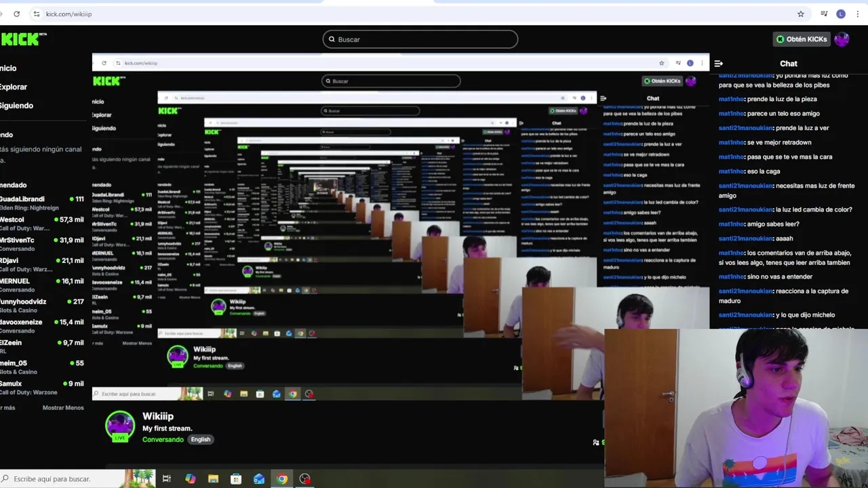Open Chrome three-dot menu
The width and height of the screenshot is (868, 488).
858,14
